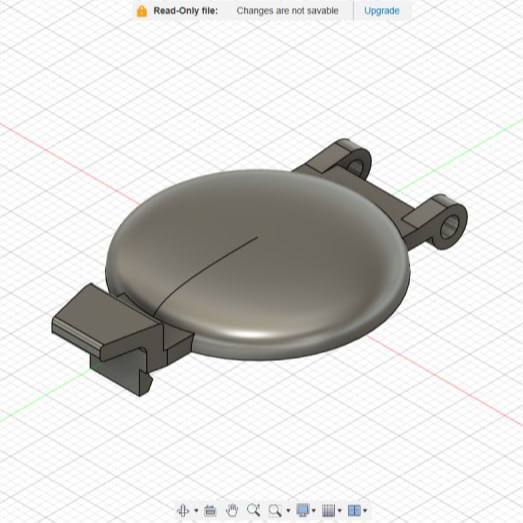Viewport: 523px width, 523px height.
Task: Click the orange lock icon
Action: pyautogui.click(x=142, y=11)
